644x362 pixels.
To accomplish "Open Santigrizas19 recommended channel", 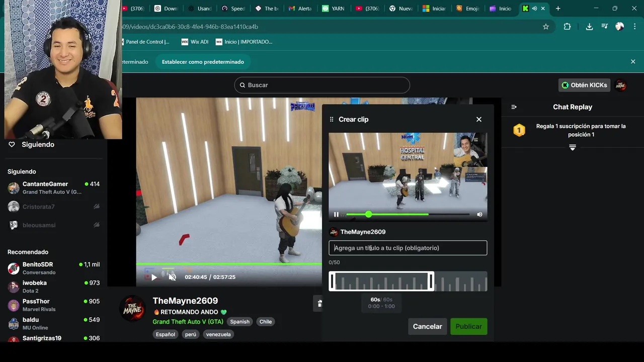I will [53, 338].
